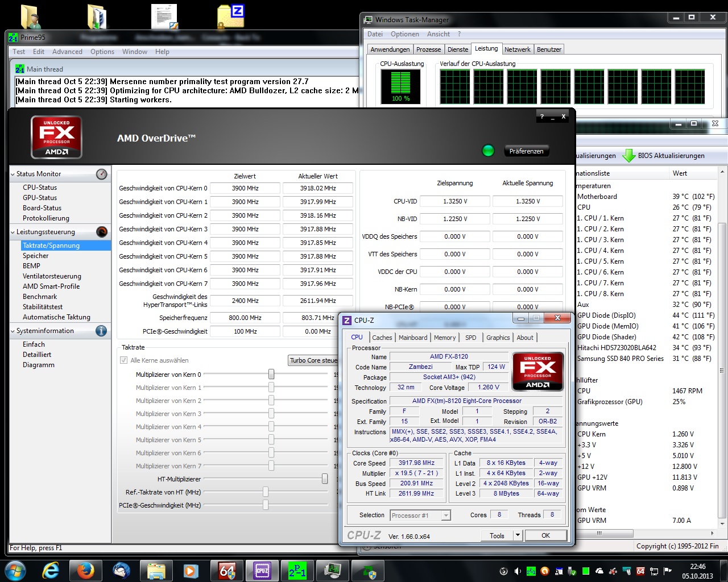Open the document file desktop icon
Screen dimensions: 728x582
pos(164,17)
